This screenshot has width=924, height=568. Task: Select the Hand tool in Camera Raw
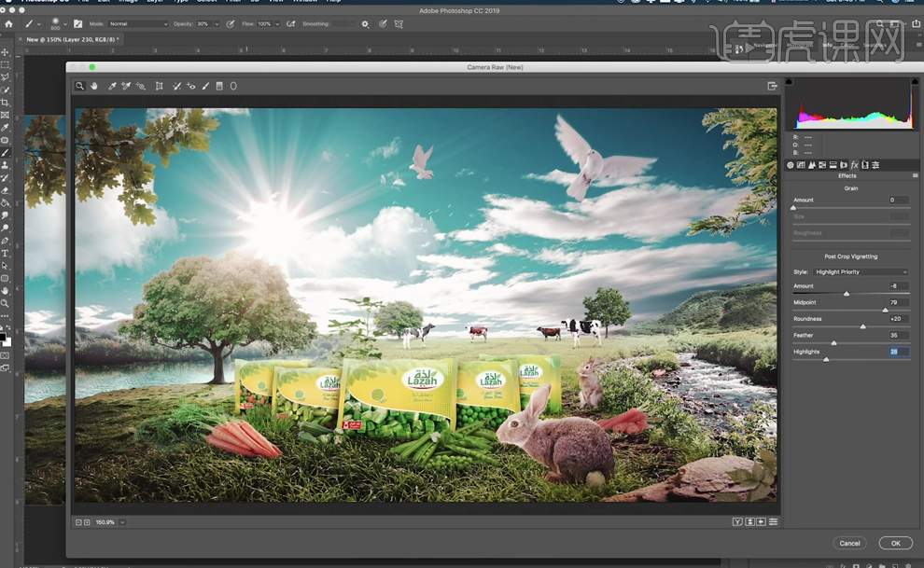pyautogui.click(x=94, y=86)
